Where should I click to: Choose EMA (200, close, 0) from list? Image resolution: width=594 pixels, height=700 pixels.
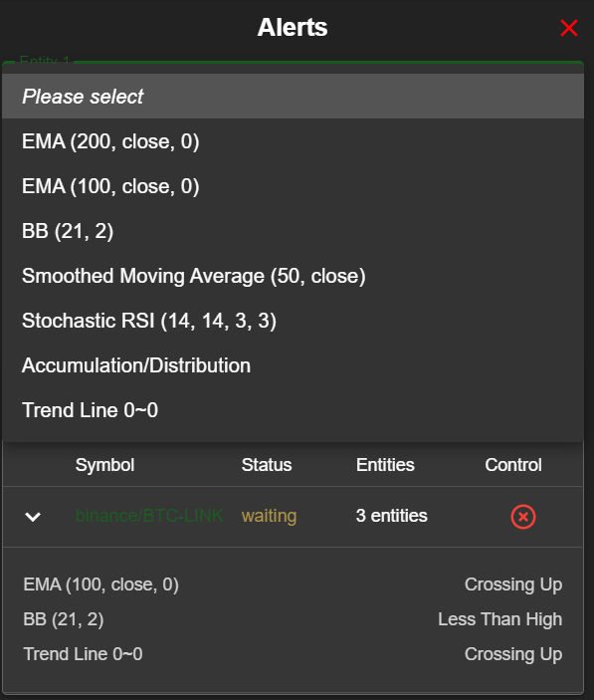[x=293, y=141]
